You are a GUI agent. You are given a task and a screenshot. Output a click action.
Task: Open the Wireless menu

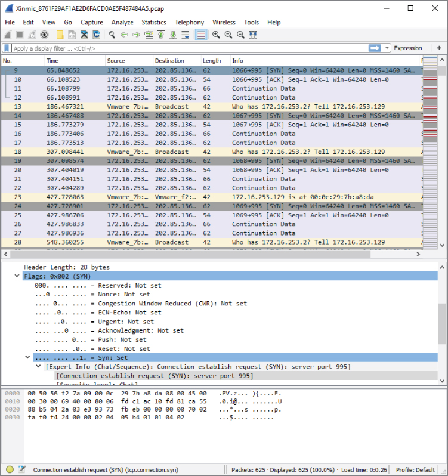click(224, 23)
